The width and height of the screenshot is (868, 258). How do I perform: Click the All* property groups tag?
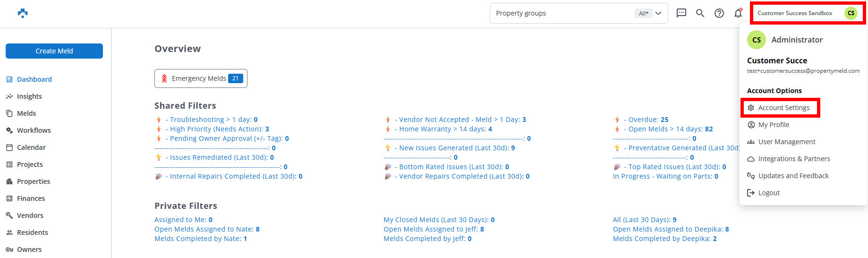pyautogui.click(x=643, y=13)
